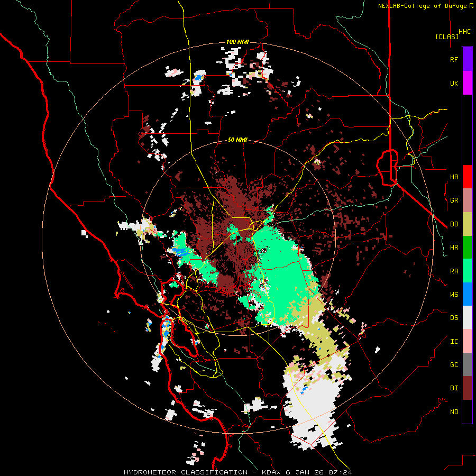Click the UK legend label

tap(454, 83)
